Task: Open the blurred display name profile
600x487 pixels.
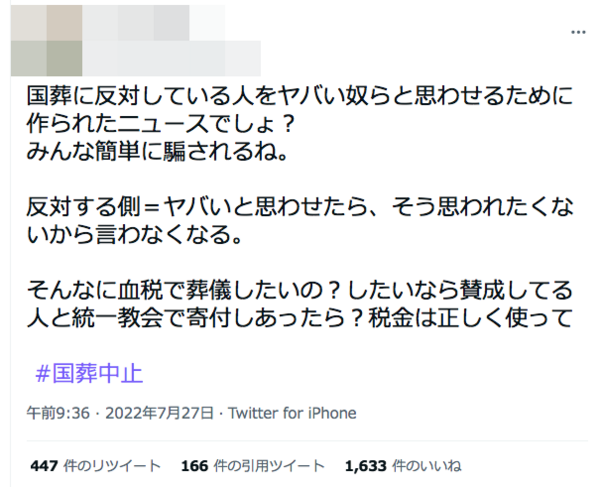Action: coord(154,23)
